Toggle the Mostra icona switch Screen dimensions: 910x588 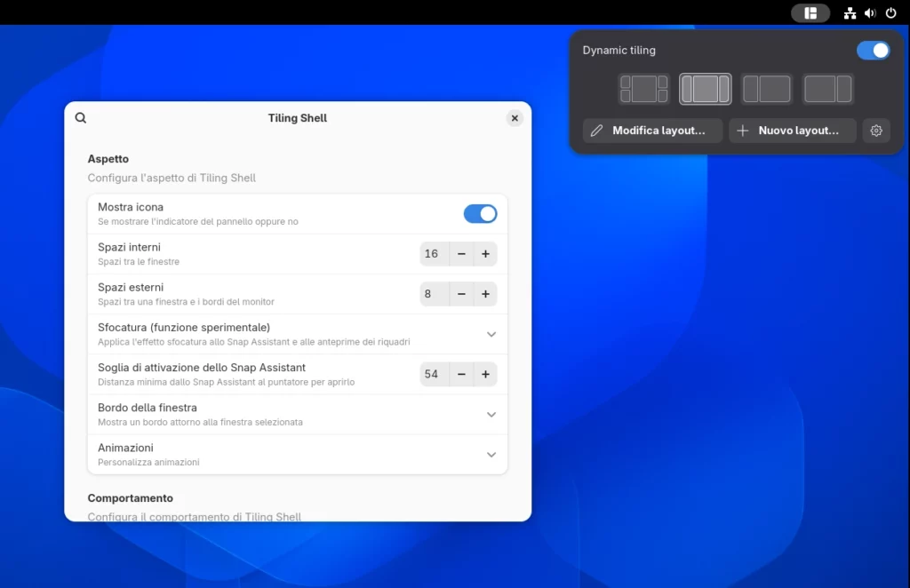pyautogui.click(x=480, y=214)
